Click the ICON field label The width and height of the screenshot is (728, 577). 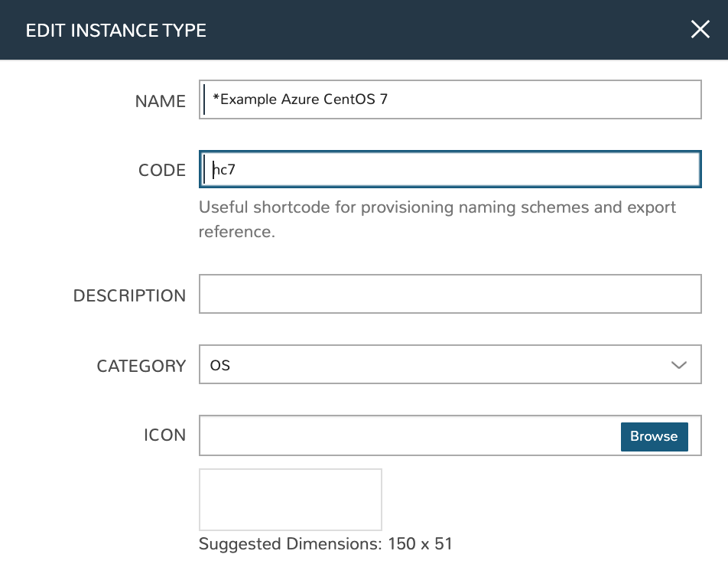(x=164, y=435)
